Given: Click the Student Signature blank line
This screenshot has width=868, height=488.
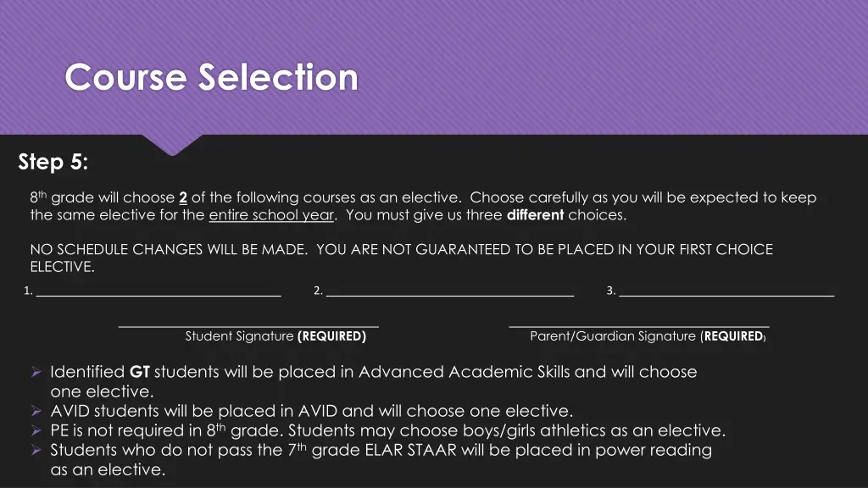Looking at the screenshot, I should point(248,324).
